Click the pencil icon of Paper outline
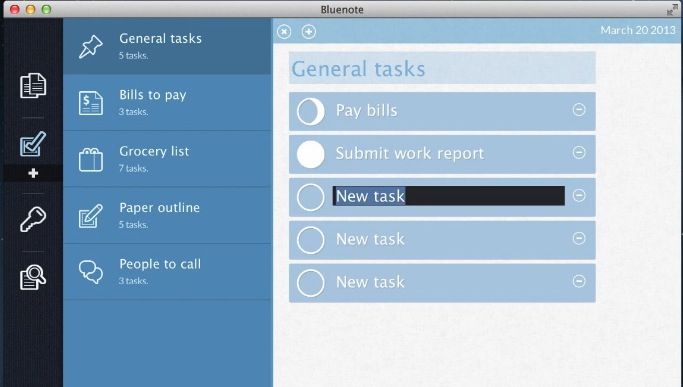The height and width of the screenshot is (387, 683). [91, 216]
